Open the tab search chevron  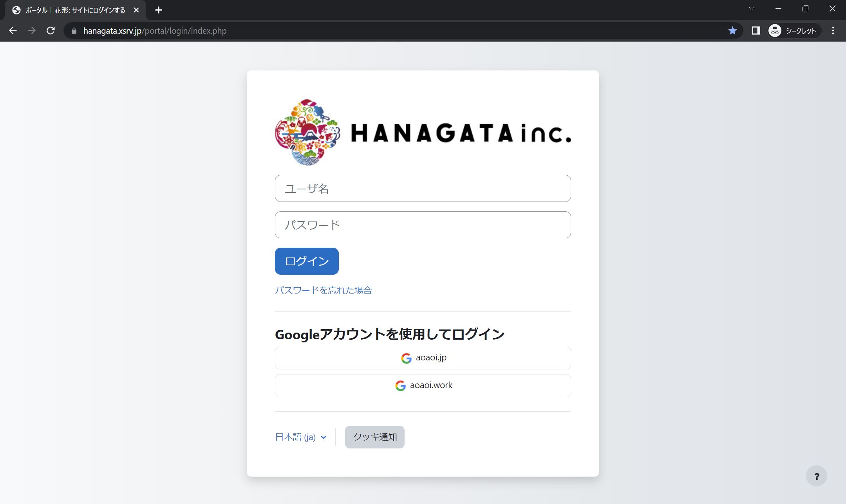[x=751, y=9]
